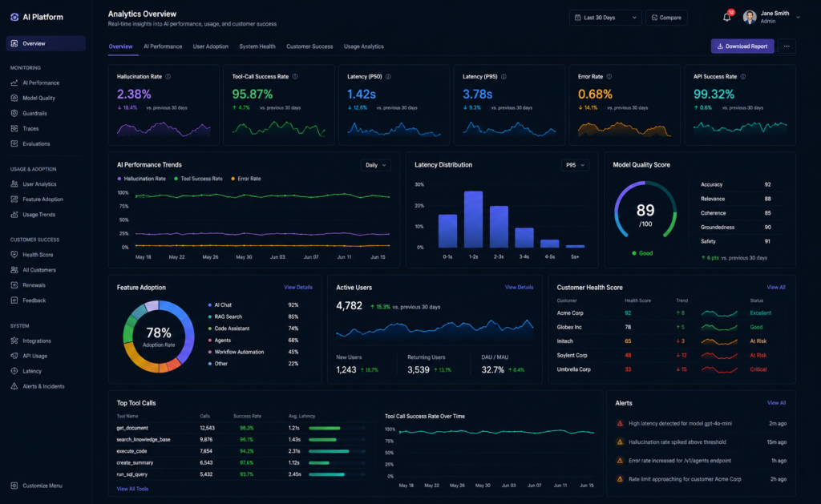The width and height of the screenshot is (821, 504).
Task: Open the Latency clock icon in sidebar
Action: (14, 371)
